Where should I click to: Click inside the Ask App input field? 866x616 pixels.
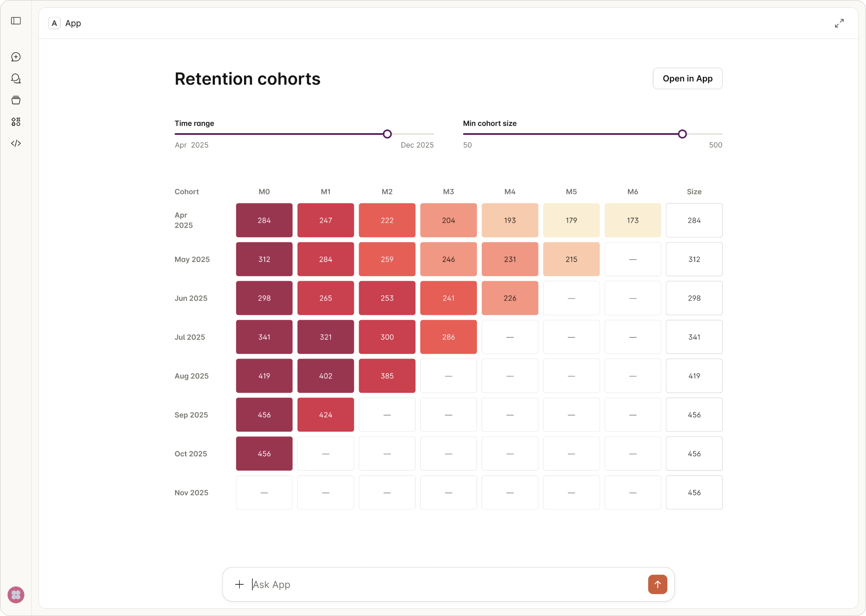[x=423, y=584]
